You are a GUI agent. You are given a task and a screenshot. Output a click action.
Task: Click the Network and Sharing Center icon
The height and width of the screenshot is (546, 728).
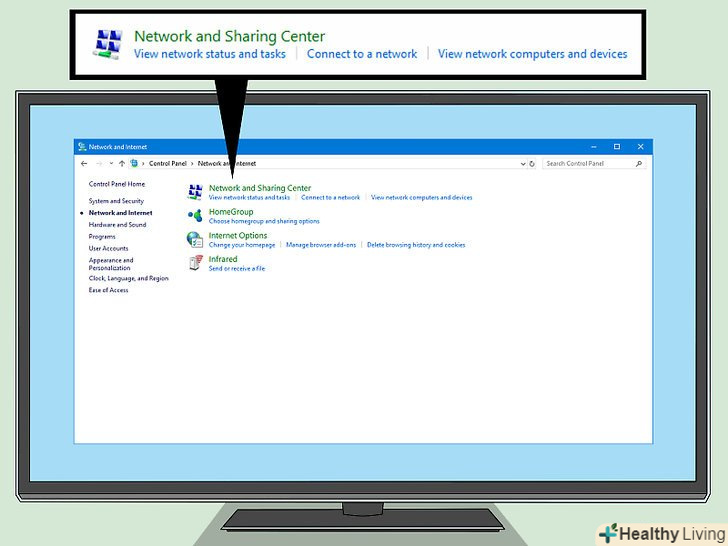tap(195, 192)
